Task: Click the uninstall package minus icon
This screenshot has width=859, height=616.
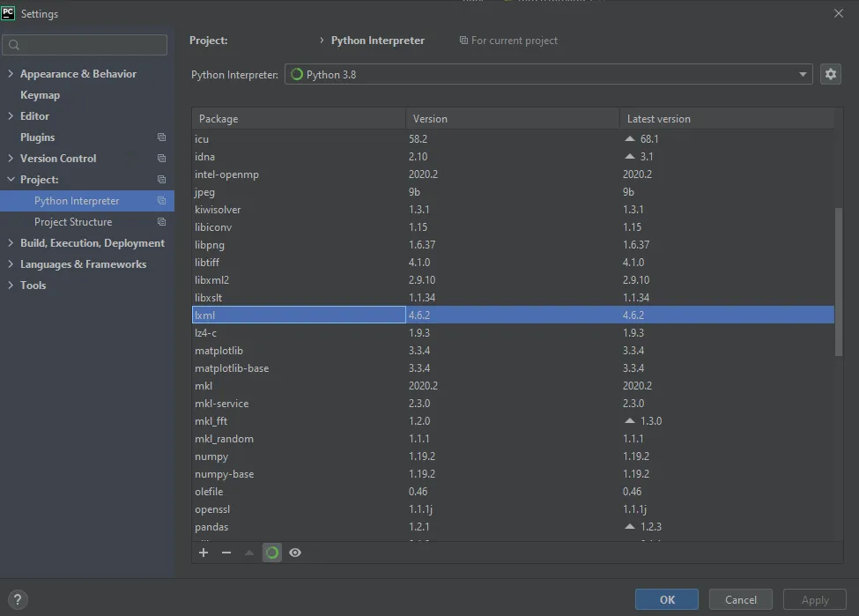Action: pyautogui.click(x=226, y=553)
